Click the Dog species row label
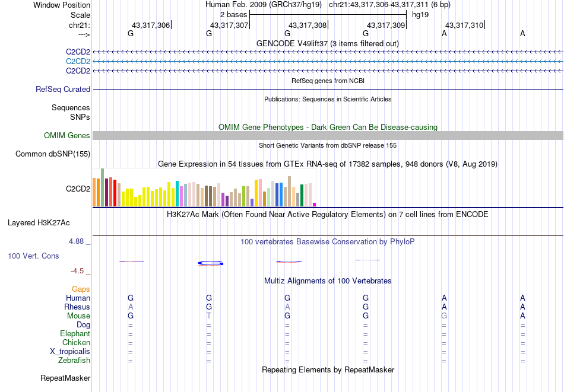The height and width of the screenshot is (392, 564). [x=84, y=325]
